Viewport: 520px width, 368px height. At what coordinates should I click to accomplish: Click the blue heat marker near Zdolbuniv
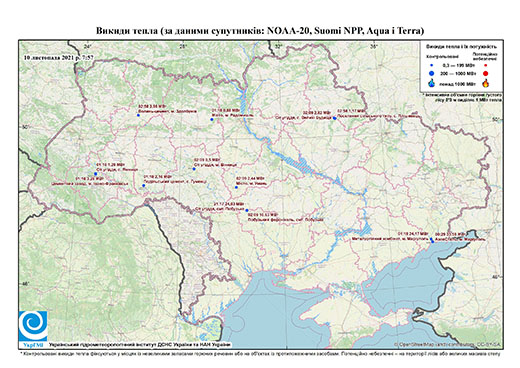[x=138, y=115]
